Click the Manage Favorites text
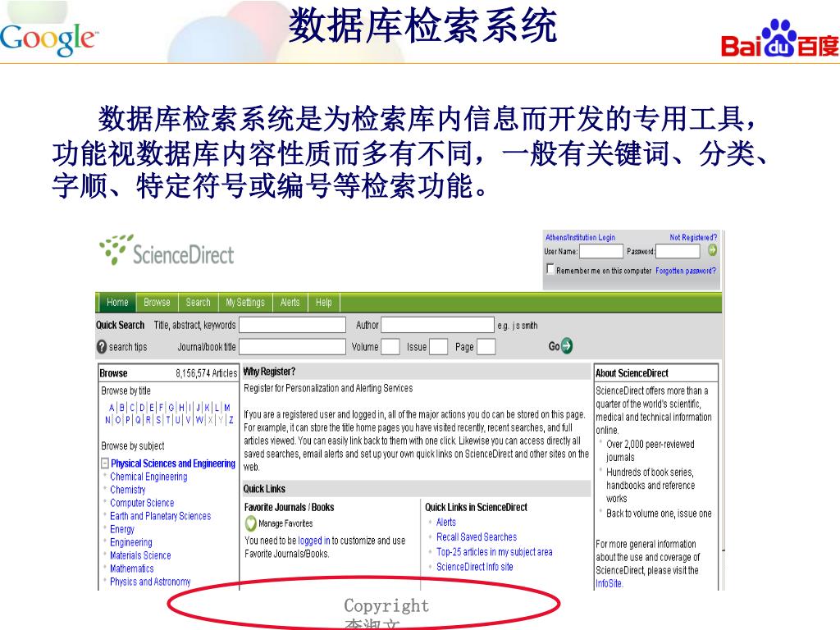The height and width of the screenshot is (630, 840). pyautogui.click(x=285, y=523)
